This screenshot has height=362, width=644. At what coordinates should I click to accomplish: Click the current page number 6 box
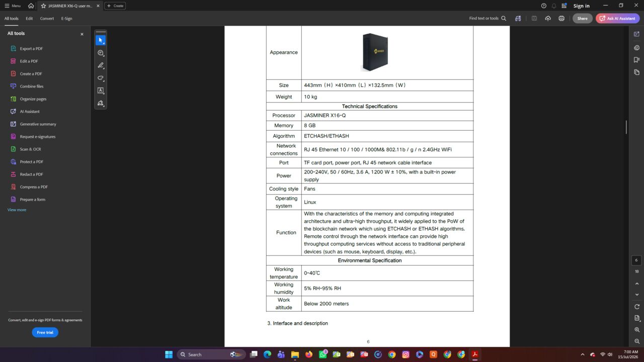[x=636, y=260]
